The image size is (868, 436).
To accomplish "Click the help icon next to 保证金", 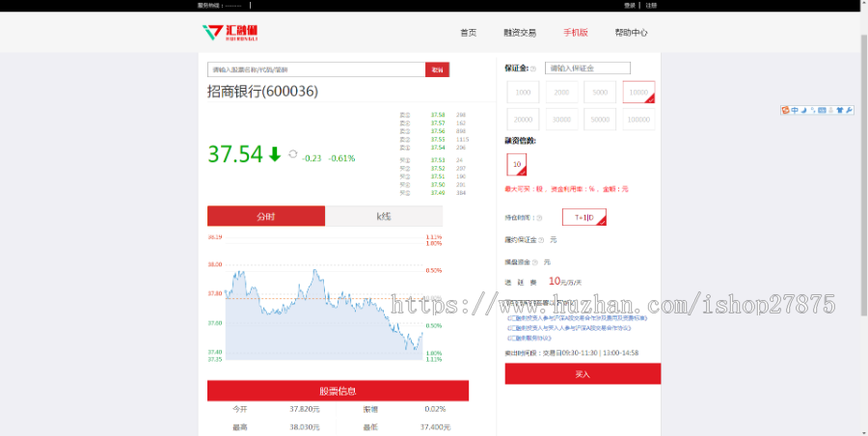I will click(x=533, y=68).
